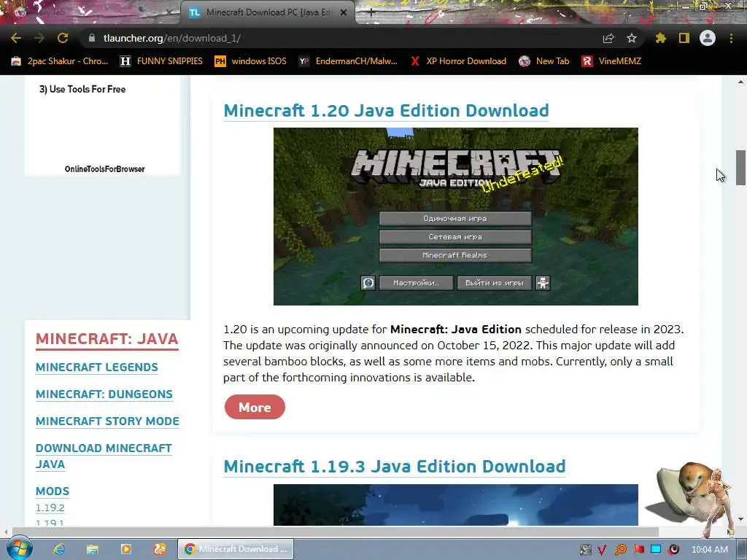Click the scrollbar down arrow
This screenshot has height=560, width=747.
coord(740,519)
